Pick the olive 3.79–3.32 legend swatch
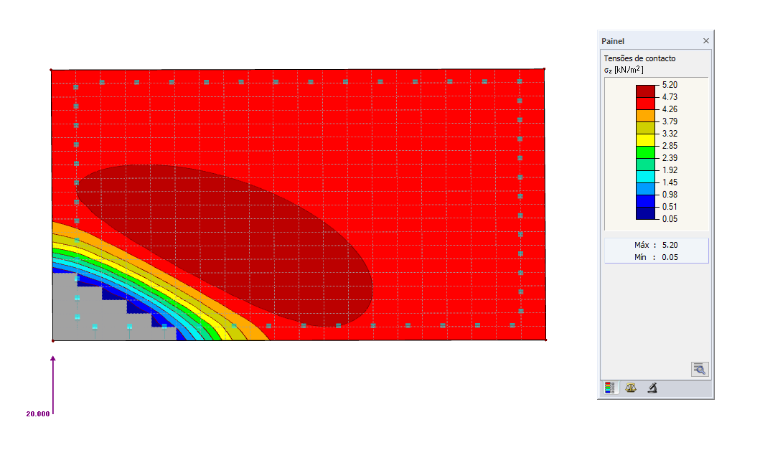Image resolution: width=760 pixels, height=450 pixels. pyautogui.click(x=646, y=128)
